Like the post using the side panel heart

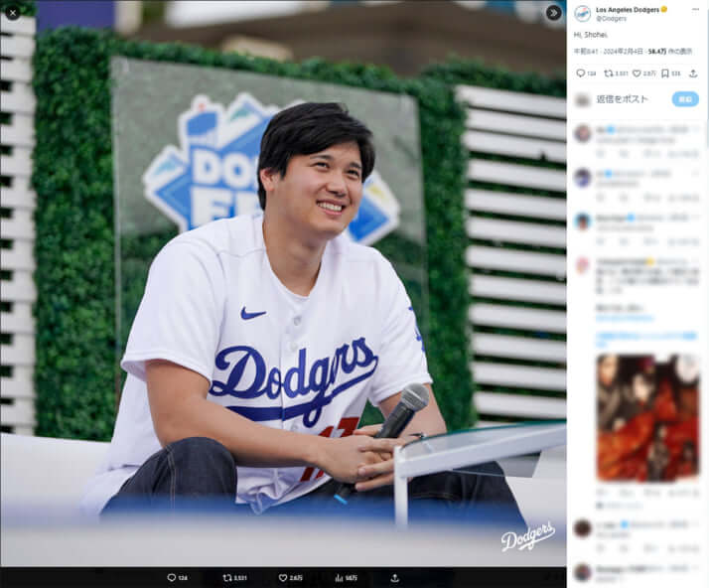pos(637,73)
